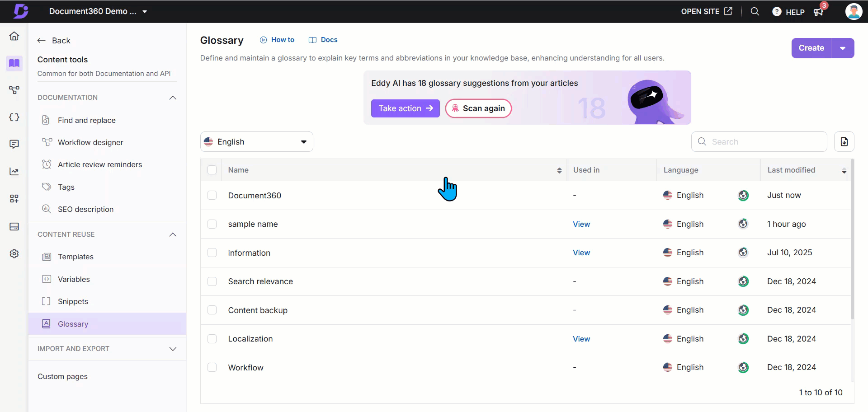
Task: Open the announcements megaphone icon
Action: (x=819, y=12)
